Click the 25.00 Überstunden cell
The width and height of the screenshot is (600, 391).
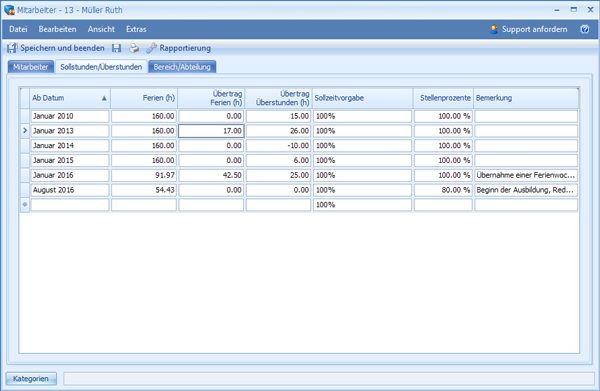279,175
